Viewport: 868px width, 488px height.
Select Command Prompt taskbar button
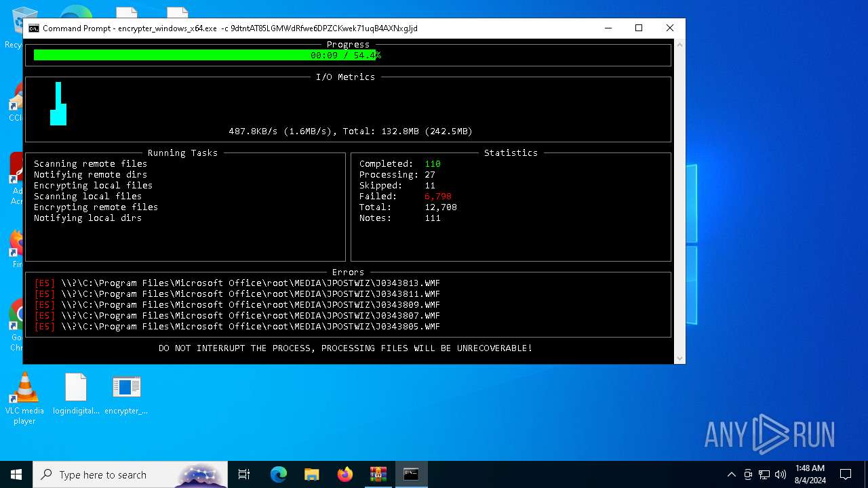tap(411, 474)
